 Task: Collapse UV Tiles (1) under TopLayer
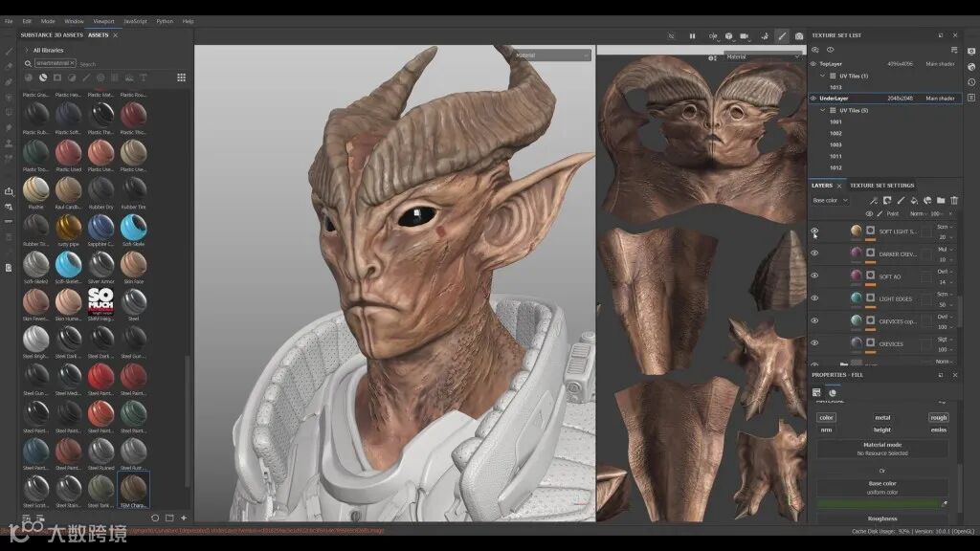coord(822,76)
